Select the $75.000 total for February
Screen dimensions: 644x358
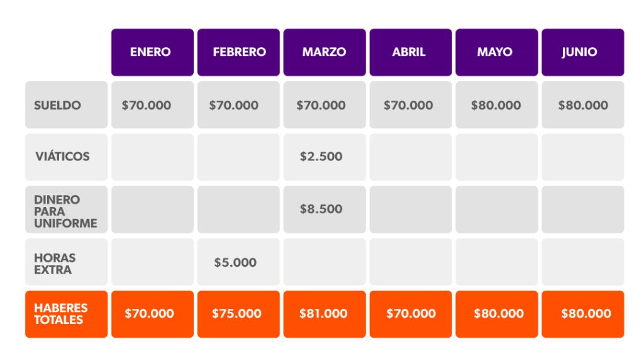tap(238, 315)
